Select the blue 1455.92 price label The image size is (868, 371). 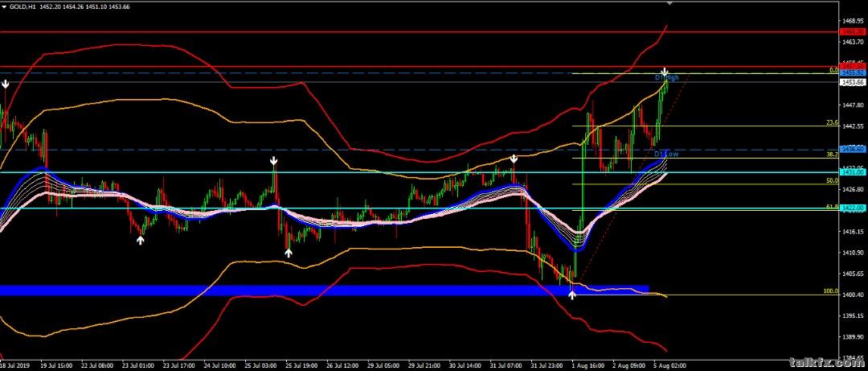pyautogui.click(x=853, y=72)
